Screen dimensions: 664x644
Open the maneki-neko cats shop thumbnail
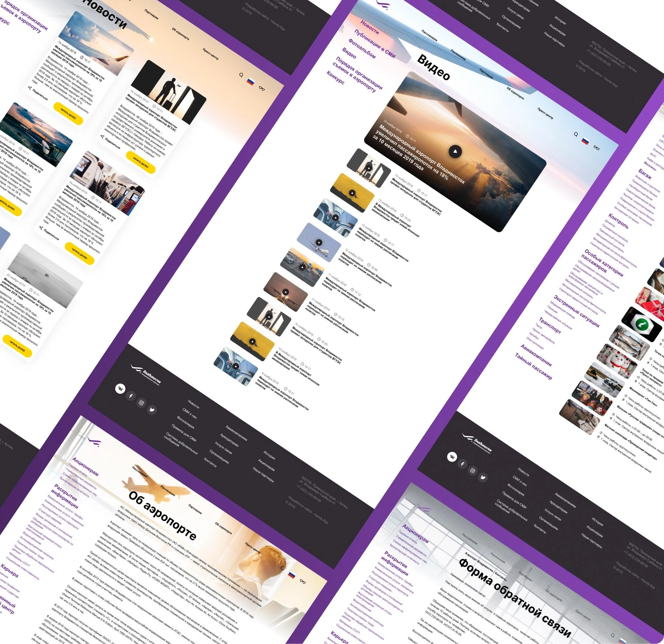point(617,361)
